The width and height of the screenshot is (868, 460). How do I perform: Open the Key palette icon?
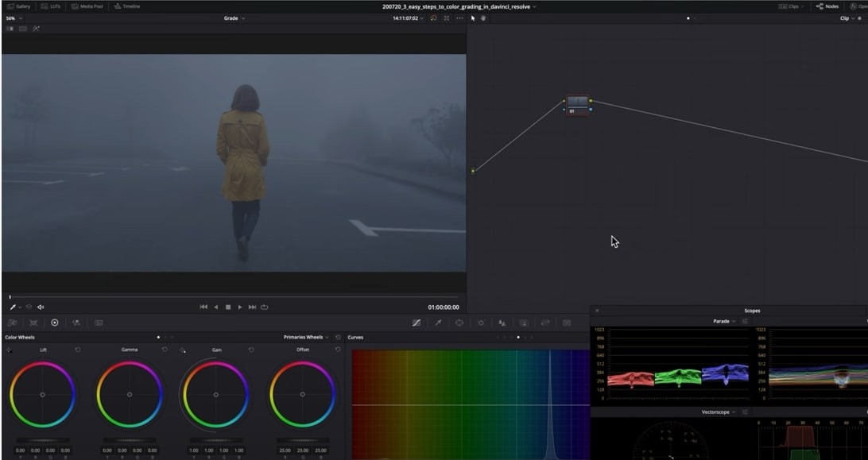(523, 323)
